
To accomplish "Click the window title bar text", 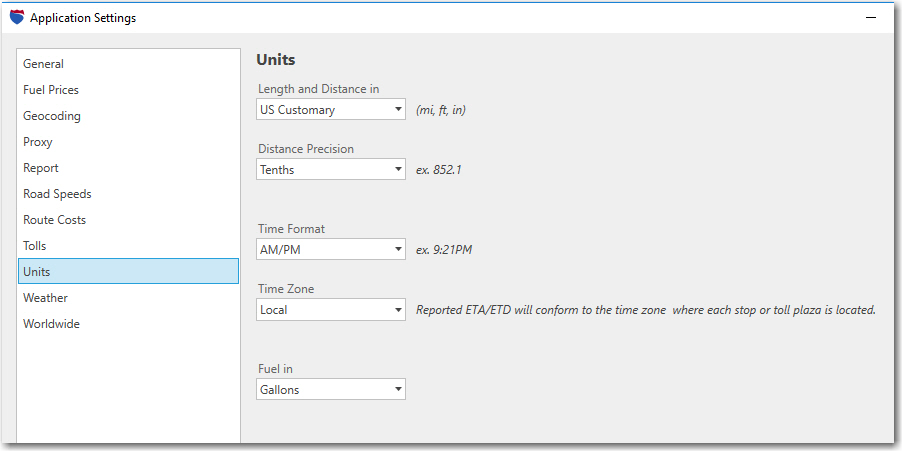I will tap(83, 18).
